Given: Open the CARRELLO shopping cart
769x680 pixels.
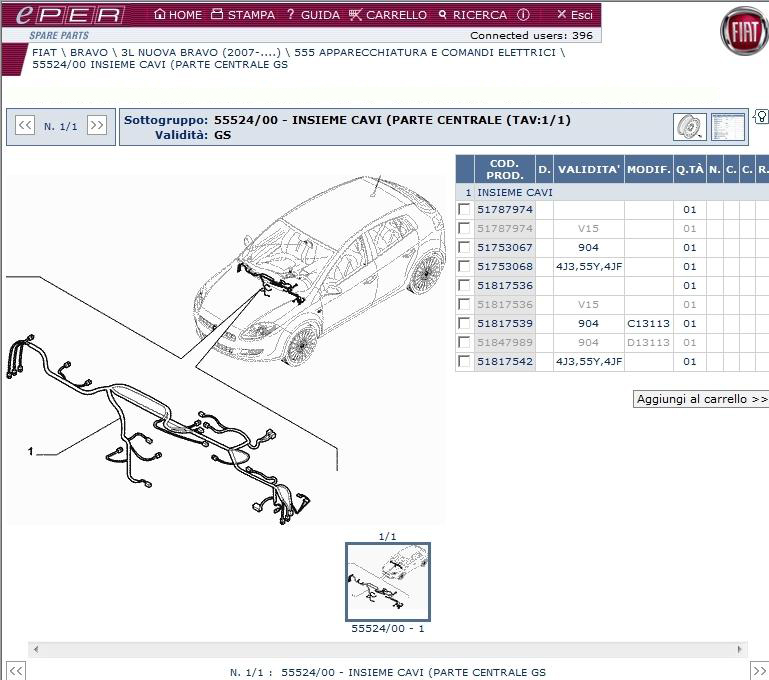Looking at the screenshot, I should point(388,15).
